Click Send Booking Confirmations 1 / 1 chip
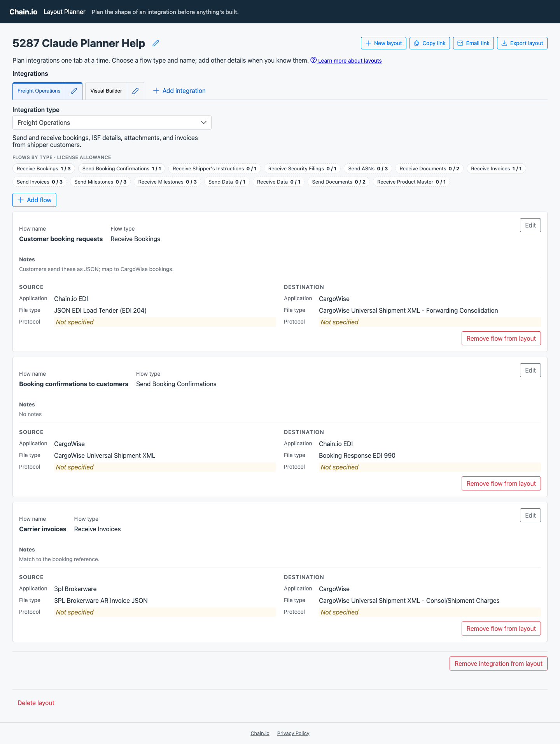The width and height of the screenshot is (560, 744). pos(122,168)
